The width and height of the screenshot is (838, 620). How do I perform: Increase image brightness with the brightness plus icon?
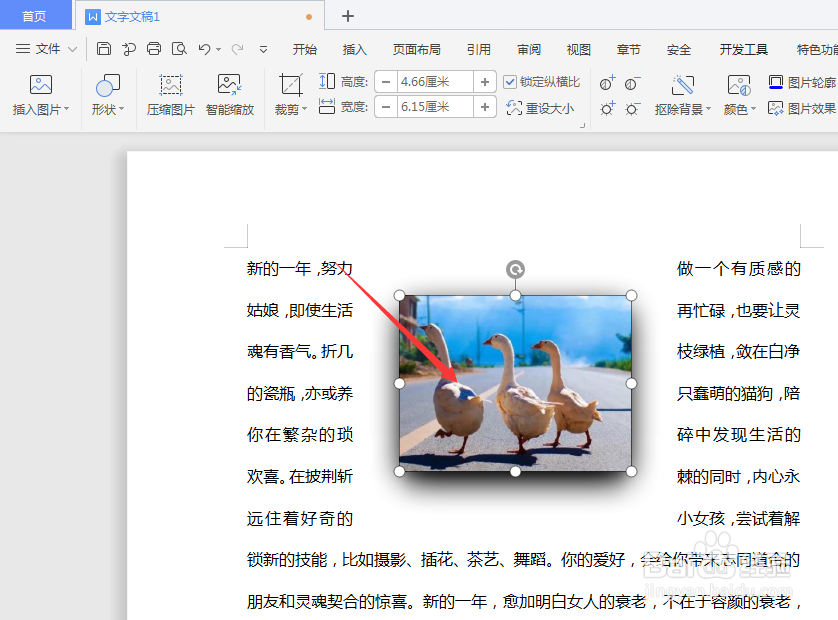606,108
